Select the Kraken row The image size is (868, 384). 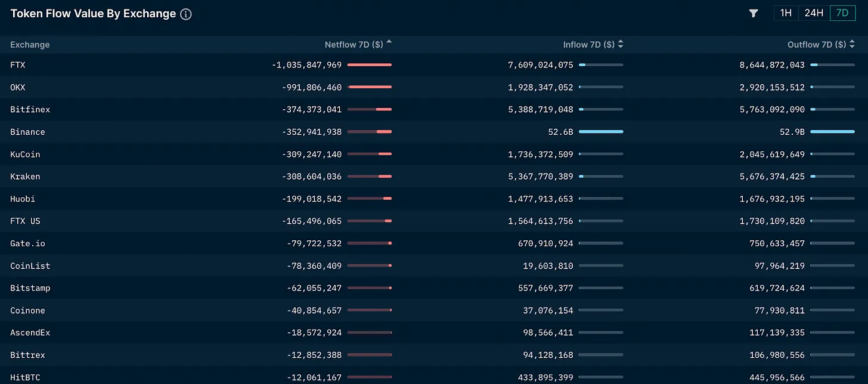434,176
